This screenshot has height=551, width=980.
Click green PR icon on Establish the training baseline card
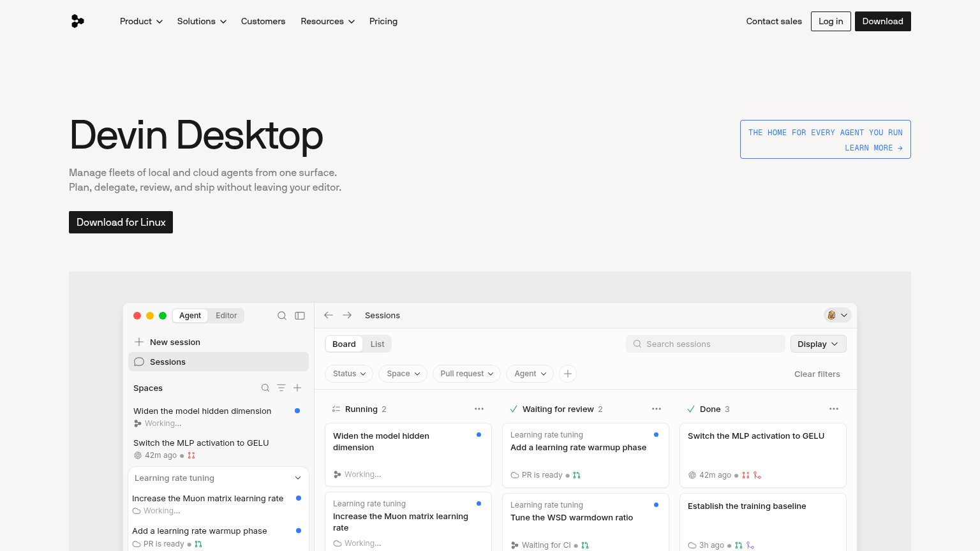click(739, 545)
